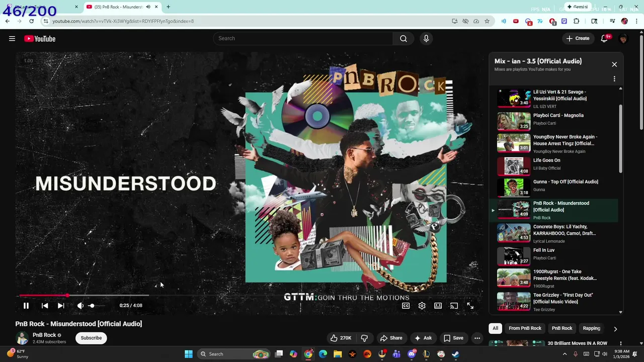Open Chrome extensions puzzle icon
644x362 pixels.
(x=577, y=21)
